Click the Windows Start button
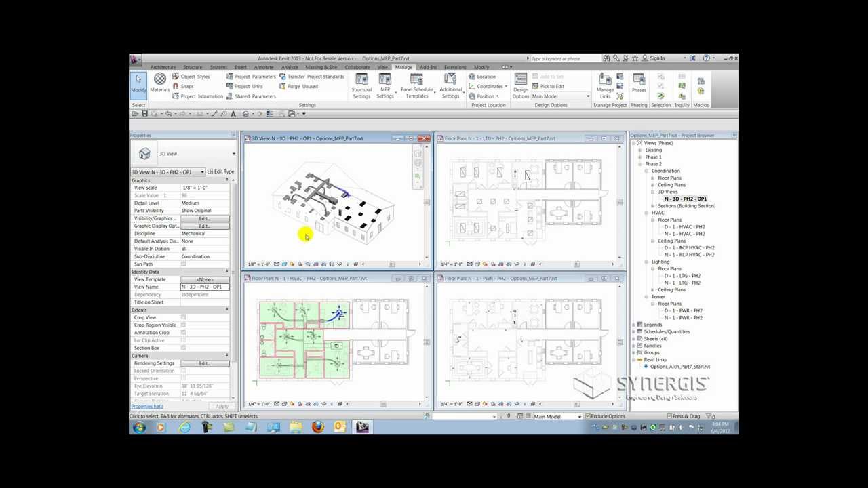868x488 pixels. 139,427
